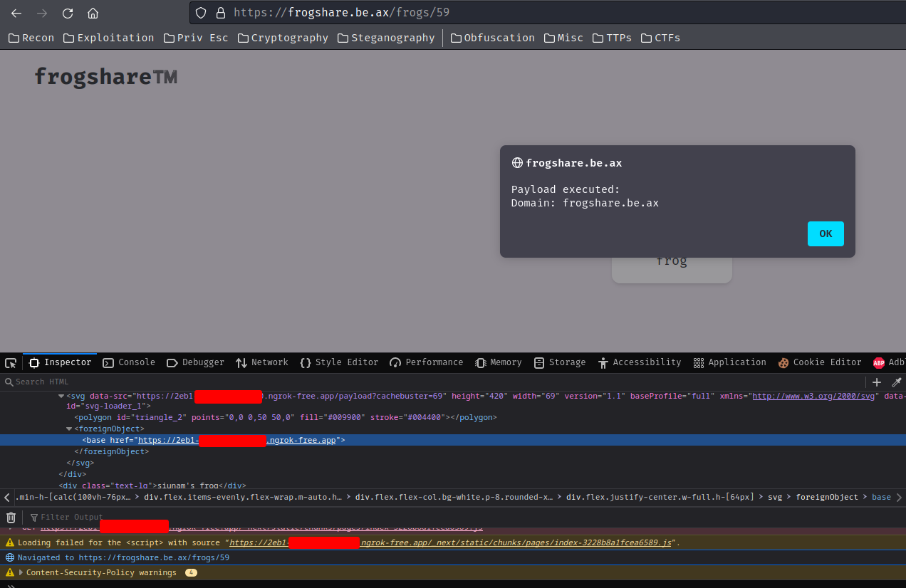Follow the ngrok-free.app href link in base tag
This screenshot has width=906, height=588.
point(236,440)
